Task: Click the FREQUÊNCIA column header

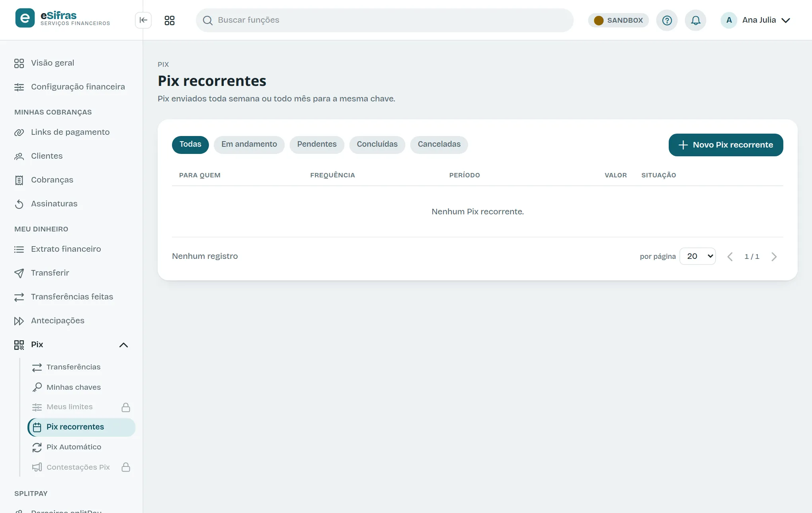Action: point(332,175)
